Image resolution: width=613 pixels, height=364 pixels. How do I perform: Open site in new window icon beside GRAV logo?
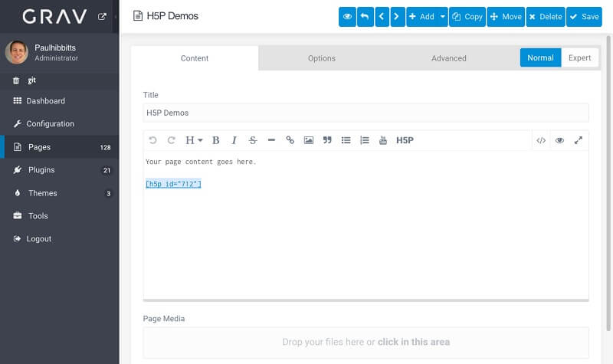tap(102, 16)
